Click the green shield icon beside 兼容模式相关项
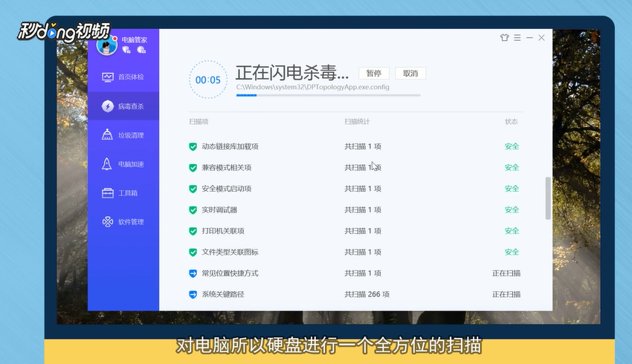 click(x=193, y=167)
